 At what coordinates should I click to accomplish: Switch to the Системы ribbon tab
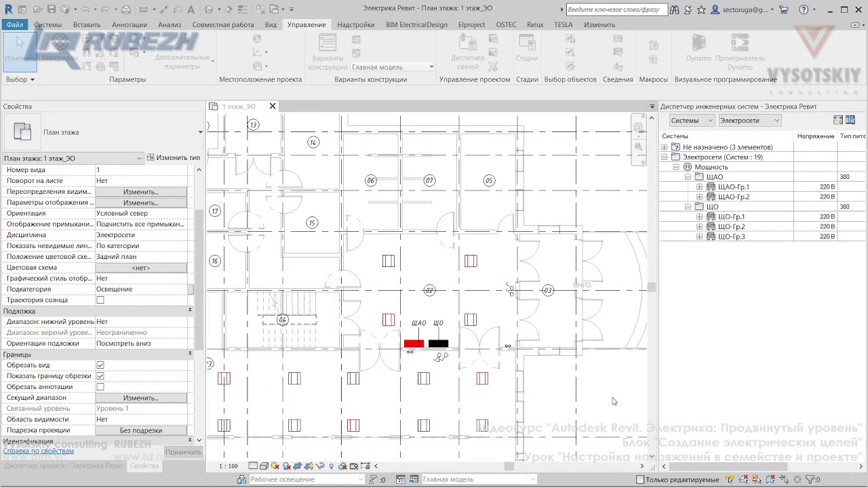47,24
